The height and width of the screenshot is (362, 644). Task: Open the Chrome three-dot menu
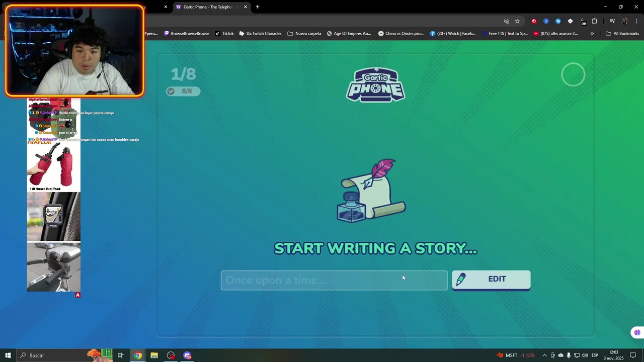636,21
